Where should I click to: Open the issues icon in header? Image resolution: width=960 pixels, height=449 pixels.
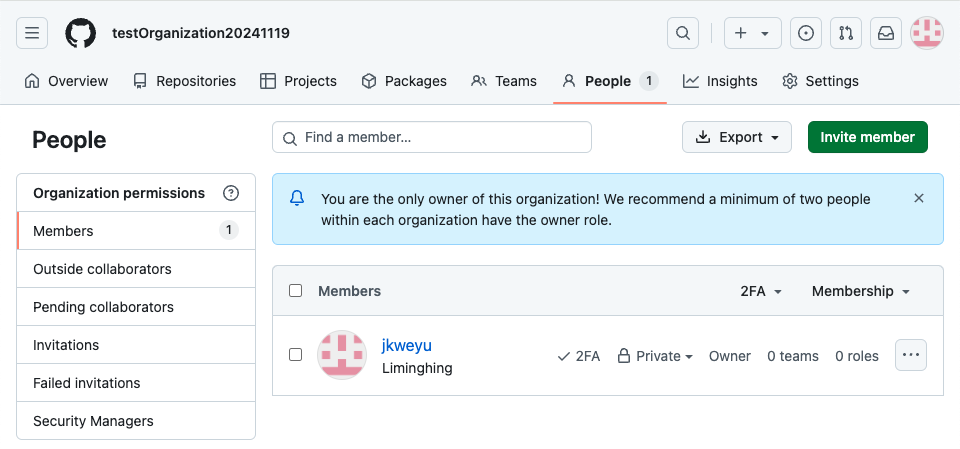(806, 33)
